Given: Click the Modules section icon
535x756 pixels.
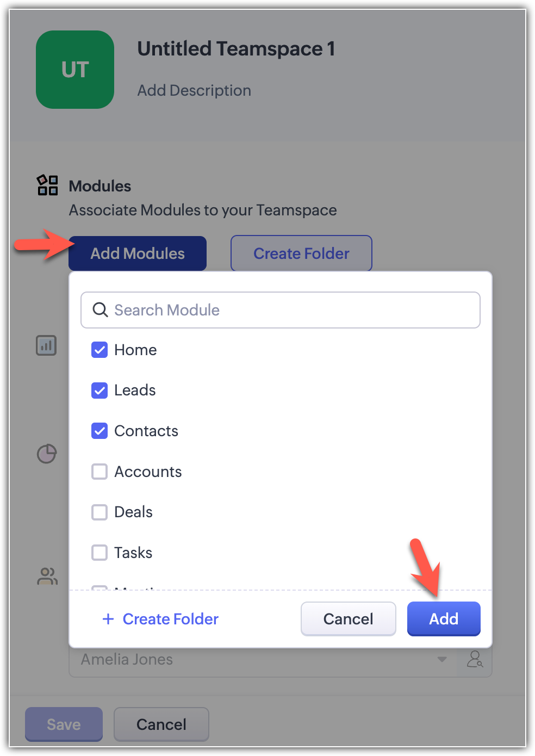Looking at the screenshot, I should [47, 185].
